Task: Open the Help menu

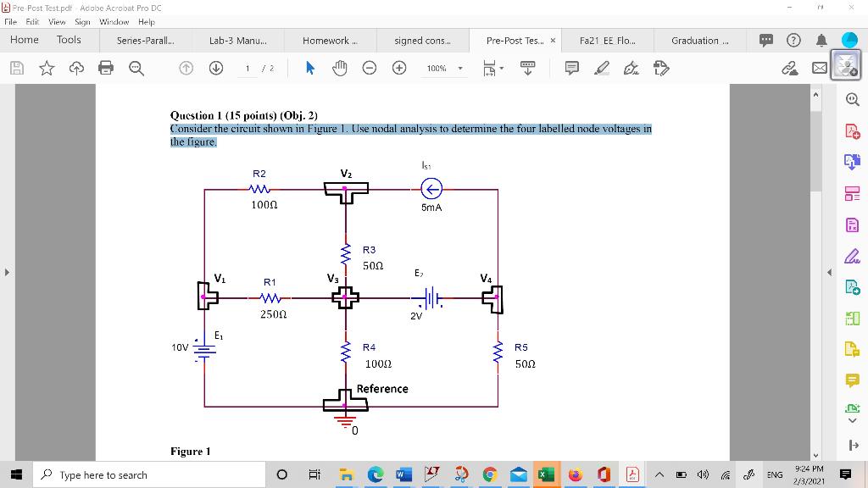Action: tap(147, 21)
